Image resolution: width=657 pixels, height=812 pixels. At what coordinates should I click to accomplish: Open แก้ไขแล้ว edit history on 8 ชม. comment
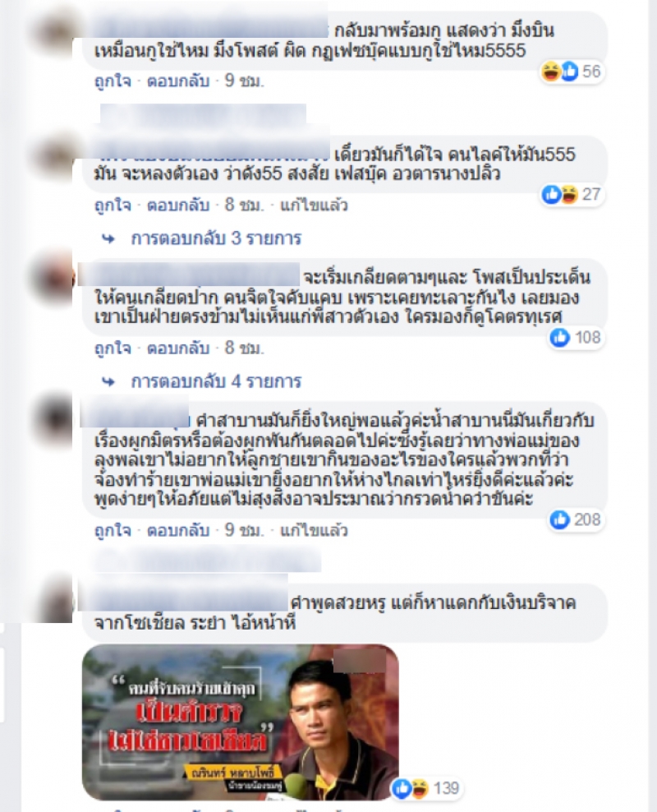pos(314,205)
